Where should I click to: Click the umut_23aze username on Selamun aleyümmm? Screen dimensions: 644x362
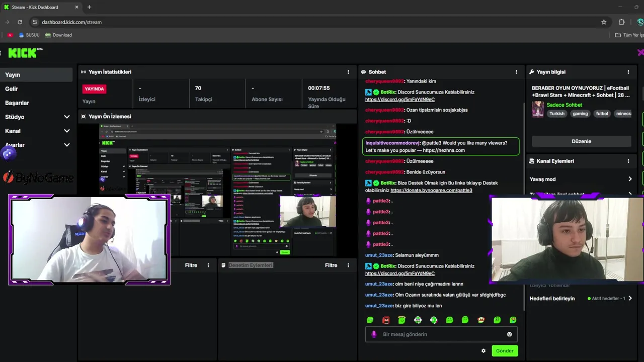pos(379,255)
